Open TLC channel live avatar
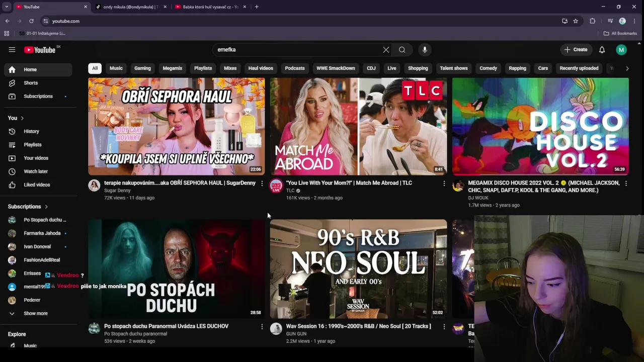 (276, 186)
